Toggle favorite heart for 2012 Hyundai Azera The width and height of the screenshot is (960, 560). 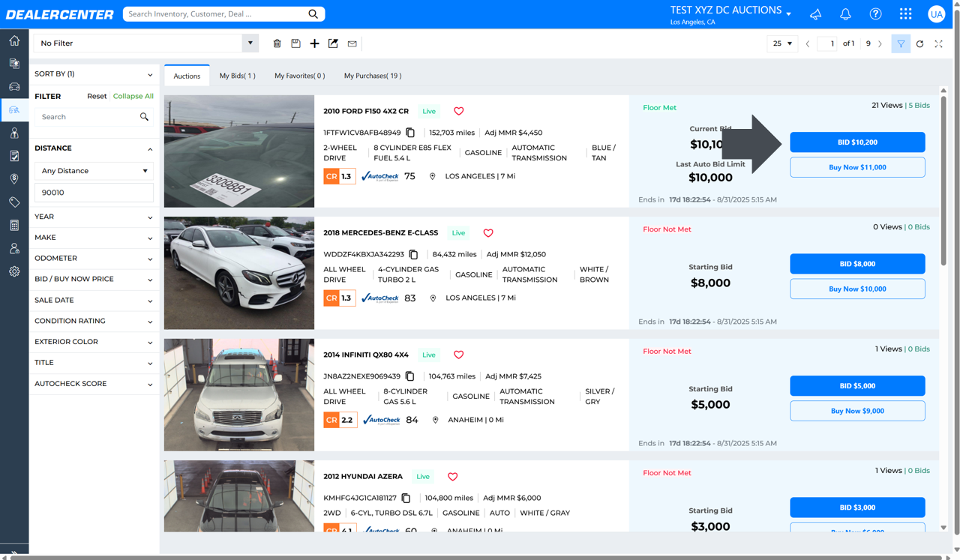coord(452,476)
